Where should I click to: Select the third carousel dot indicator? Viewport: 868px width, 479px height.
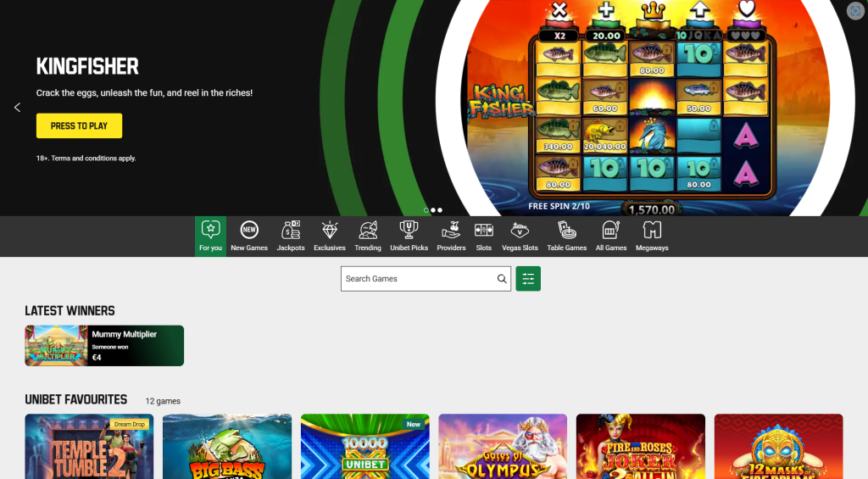pos(440,210)
